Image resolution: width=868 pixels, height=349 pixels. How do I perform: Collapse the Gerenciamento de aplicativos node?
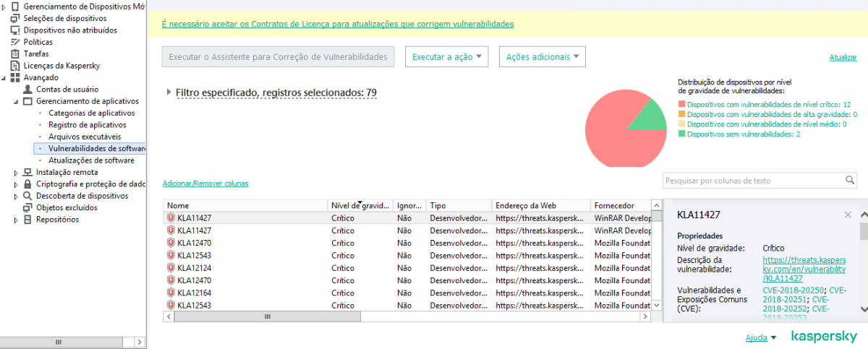click(17, 101)
